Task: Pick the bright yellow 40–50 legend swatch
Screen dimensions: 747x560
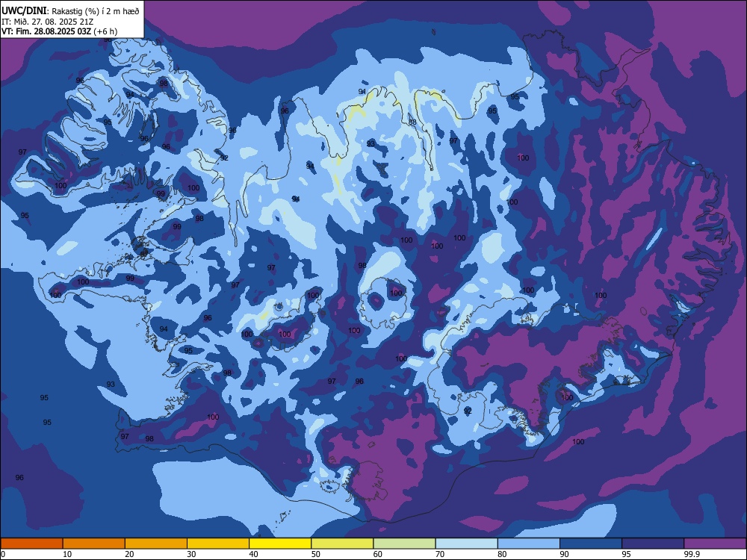Action: click(280, 544)
